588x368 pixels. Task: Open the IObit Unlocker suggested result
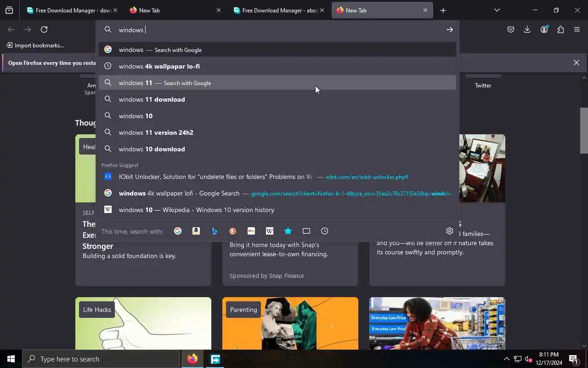pos(277,177)
